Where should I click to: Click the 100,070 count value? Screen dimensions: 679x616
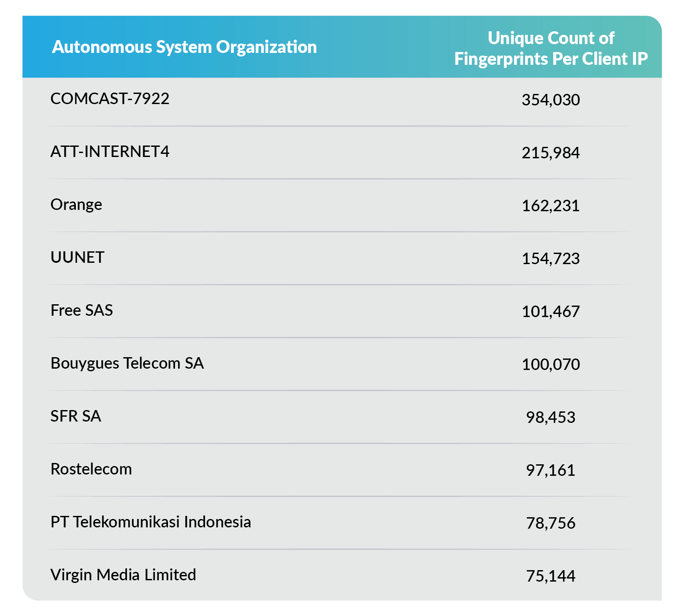551,365
